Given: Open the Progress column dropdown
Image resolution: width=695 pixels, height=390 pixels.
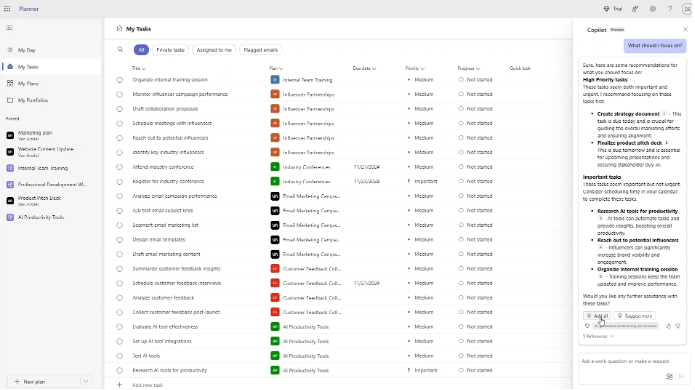Looking at the screenshot, I should click(x=469, y=68).
